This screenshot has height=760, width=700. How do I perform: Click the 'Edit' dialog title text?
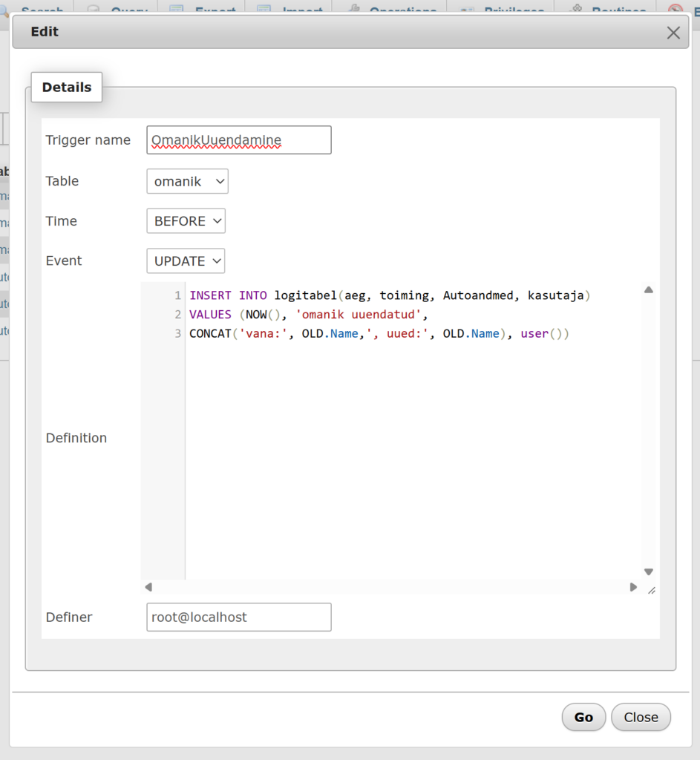(45, 31)
